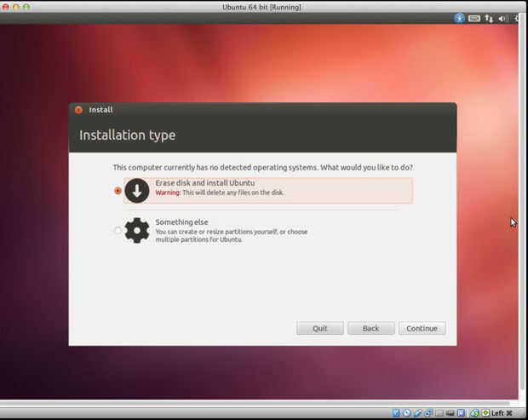Click network adapters icon in VirtualBox status bar
Image resolution: width=528 pixels, height=420 pixels.
coord(428,413)
